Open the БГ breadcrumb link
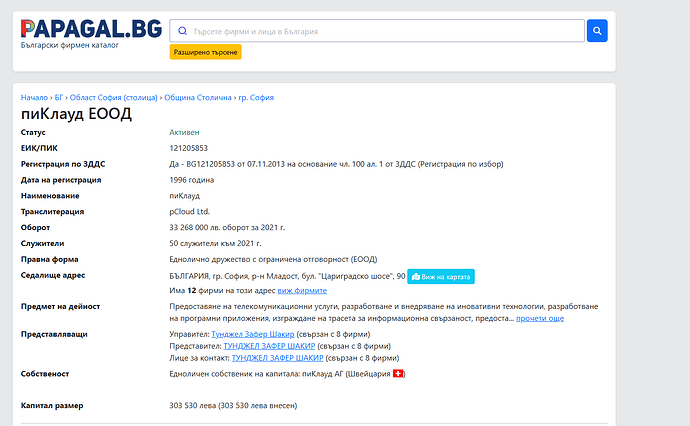690x426 pixels. coord(59,98)
